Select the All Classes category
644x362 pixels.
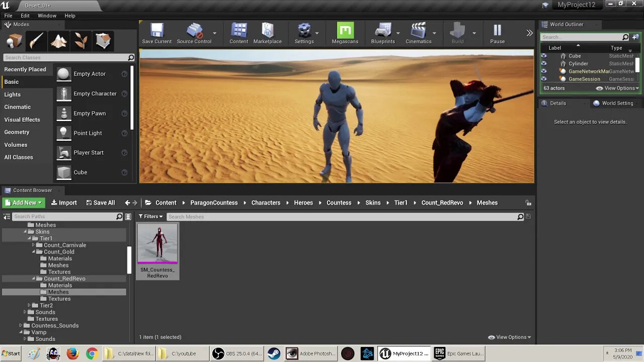[19, 157]
